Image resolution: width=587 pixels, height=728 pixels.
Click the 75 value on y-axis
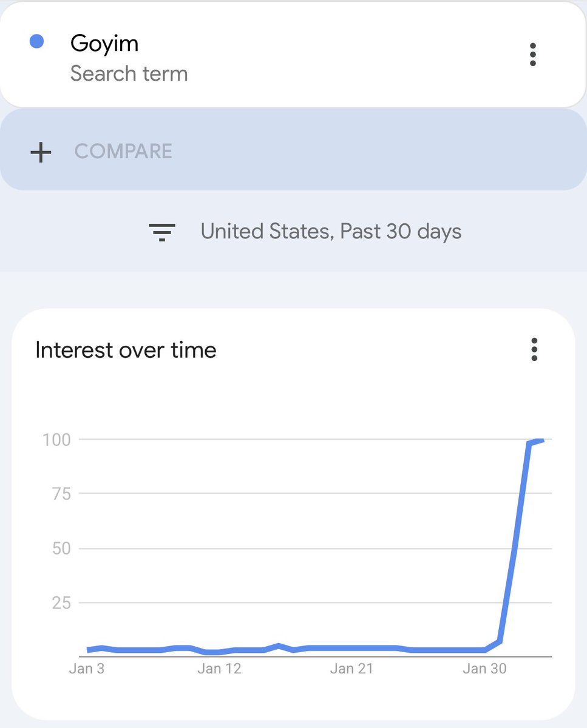click(x=60, y=494)
